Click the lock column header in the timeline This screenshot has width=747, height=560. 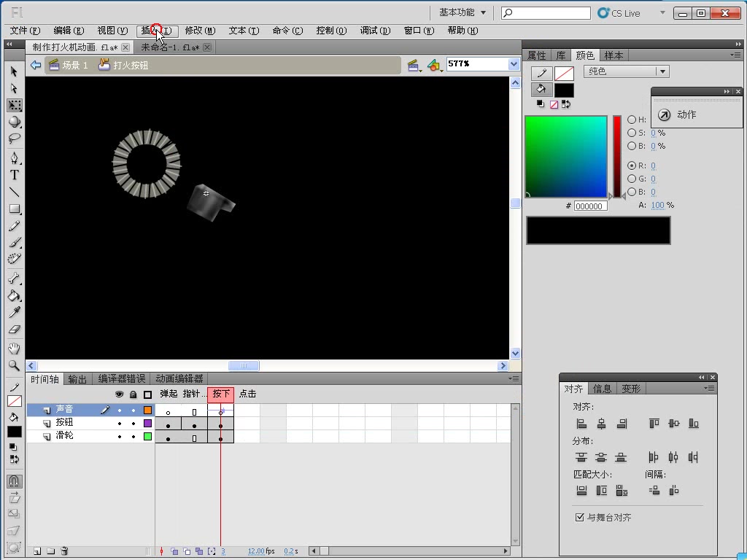tap(133, 394)
